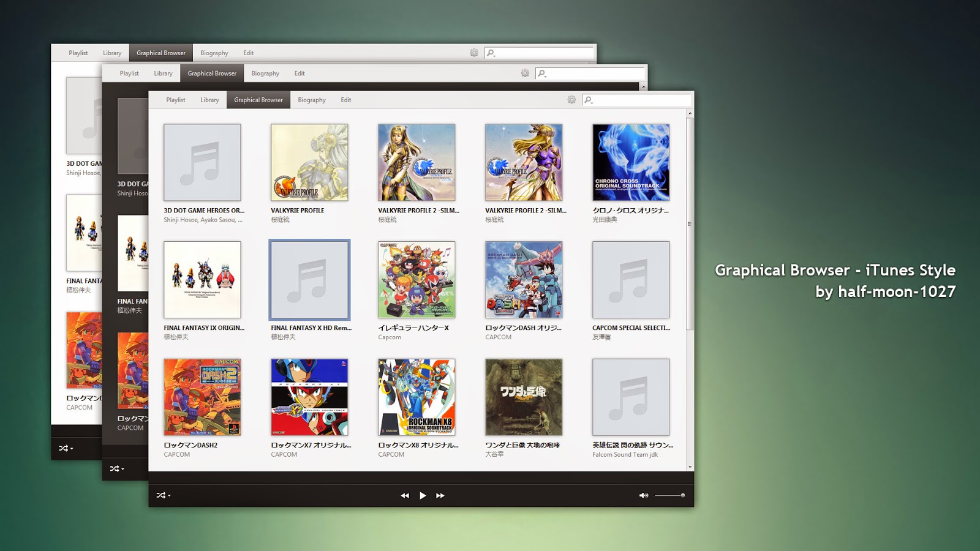Select second VALKYRIE PROFILE 2 purple armor cover
The height and width of the screenshot is (551, 980).
524,162
